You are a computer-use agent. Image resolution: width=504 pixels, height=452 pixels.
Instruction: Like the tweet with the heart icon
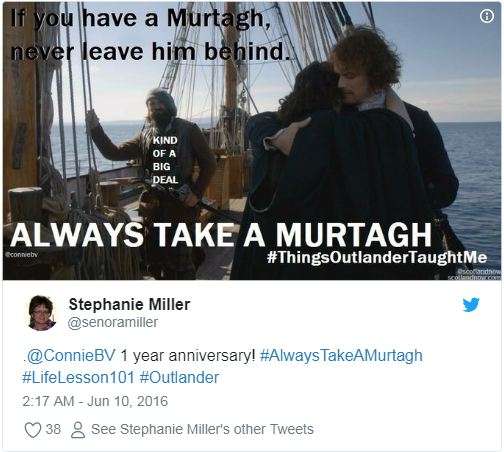(33, 430)
